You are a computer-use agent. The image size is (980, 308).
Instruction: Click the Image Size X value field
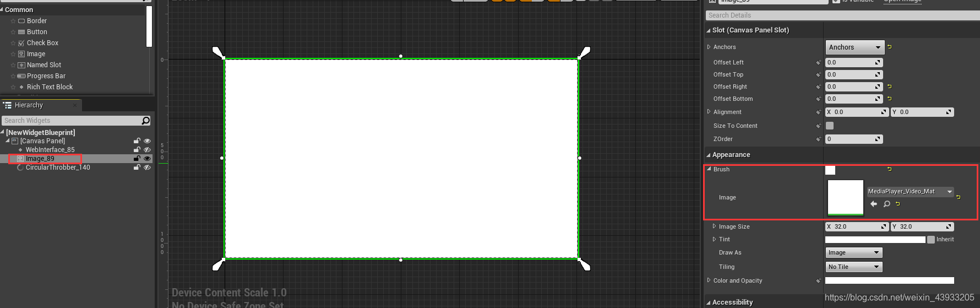pyautogui.click(x=857, y=226)
